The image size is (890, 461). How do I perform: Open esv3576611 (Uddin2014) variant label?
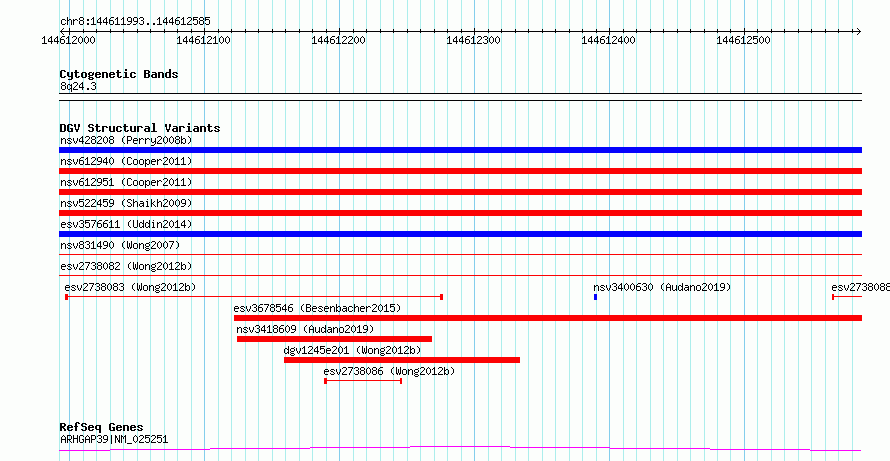pos(126,224)
